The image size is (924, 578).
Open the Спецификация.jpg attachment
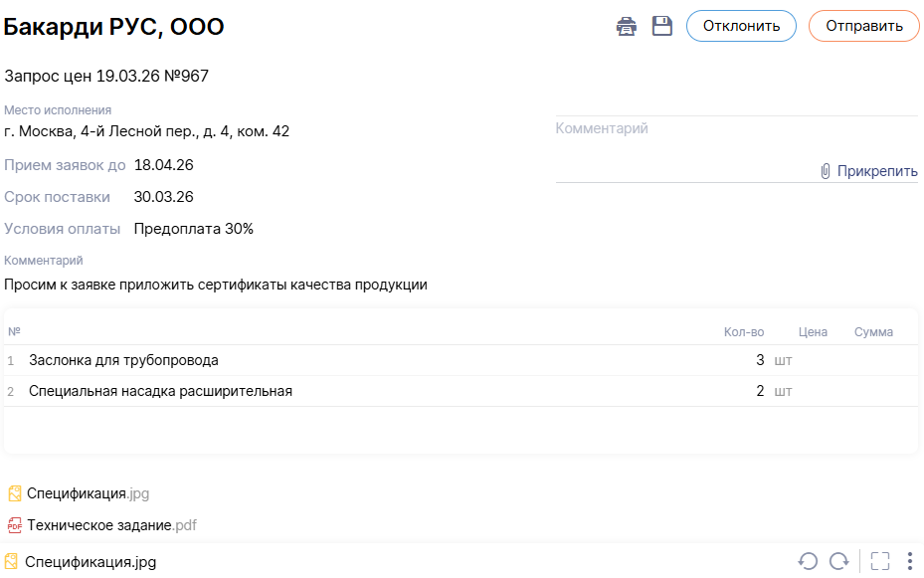(x=88, y=493)
